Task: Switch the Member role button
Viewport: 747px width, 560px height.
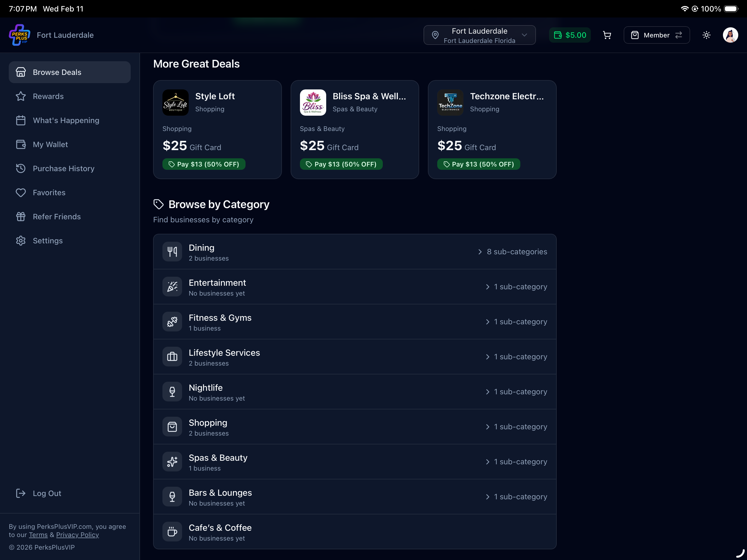Action: pos(656,35)
